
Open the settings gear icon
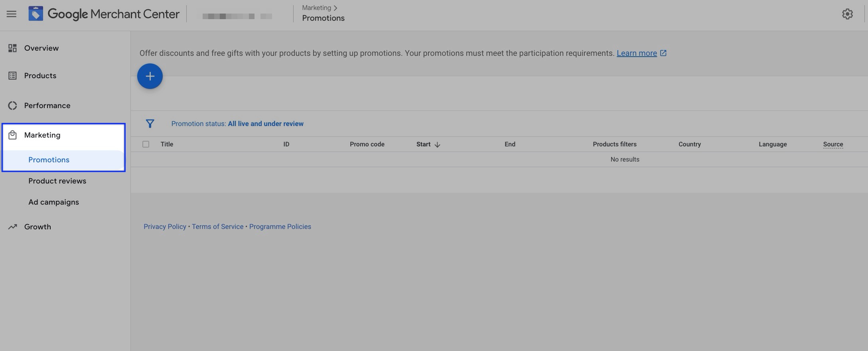[847, 14]
